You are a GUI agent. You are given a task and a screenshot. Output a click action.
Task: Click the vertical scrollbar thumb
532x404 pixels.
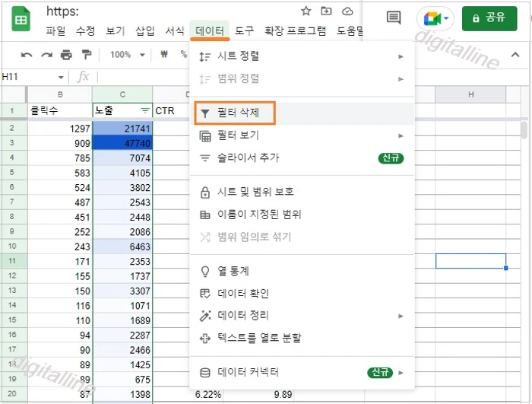pyautogui.click(x=524, y=130)
